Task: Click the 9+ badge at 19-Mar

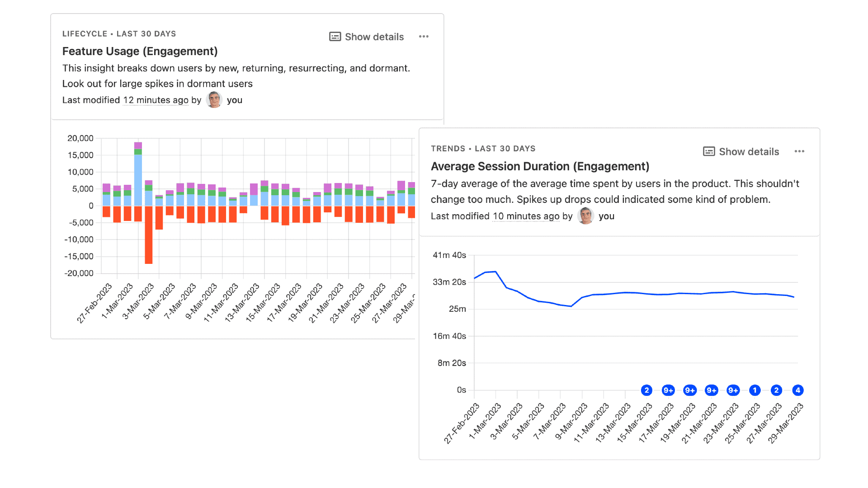Action: (x=690, y=390)
